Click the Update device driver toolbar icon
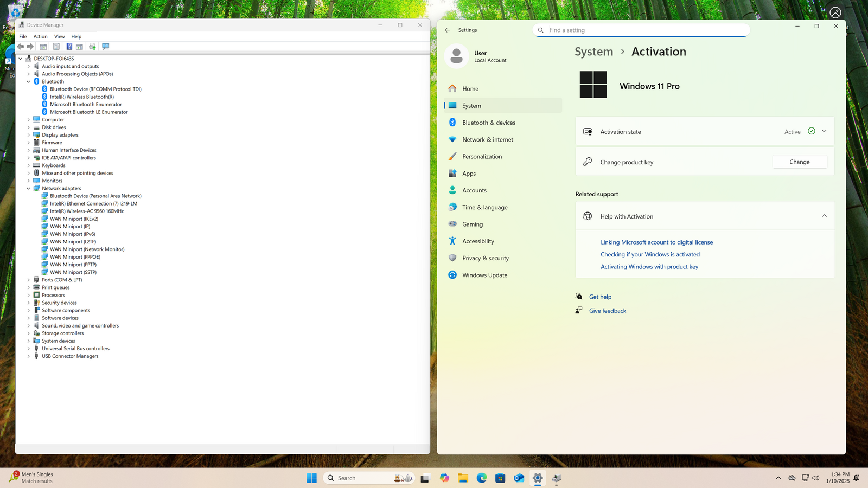 click(x=92, y=47)
